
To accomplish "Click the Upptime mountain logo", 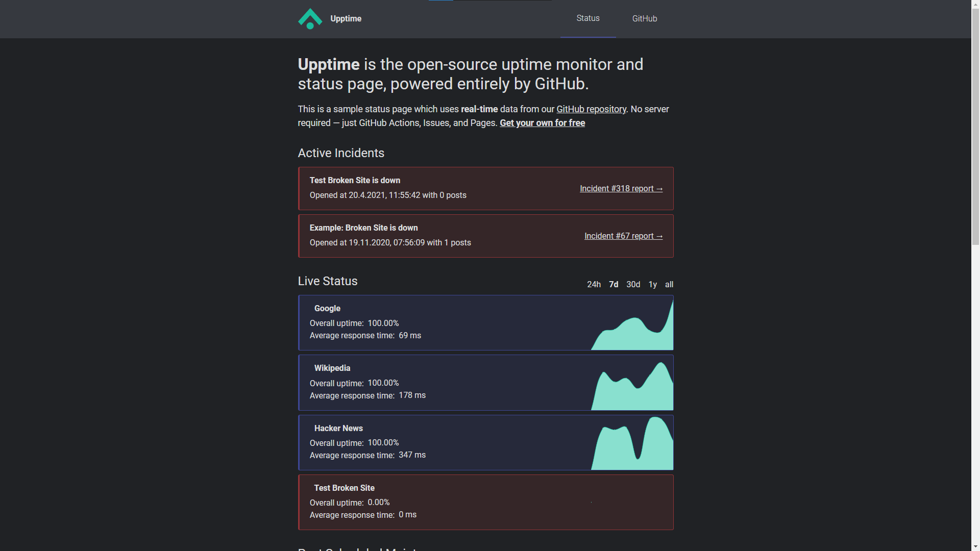I will pyautogui.click(x=310, y=19).
